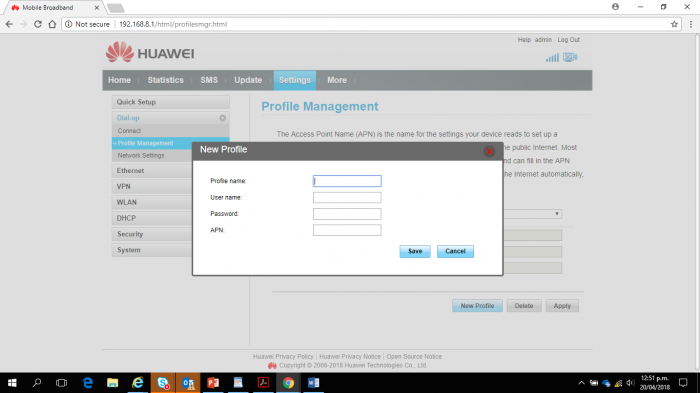Expand the DHCP section
The image size is (700, 393).
click(152, 218)
